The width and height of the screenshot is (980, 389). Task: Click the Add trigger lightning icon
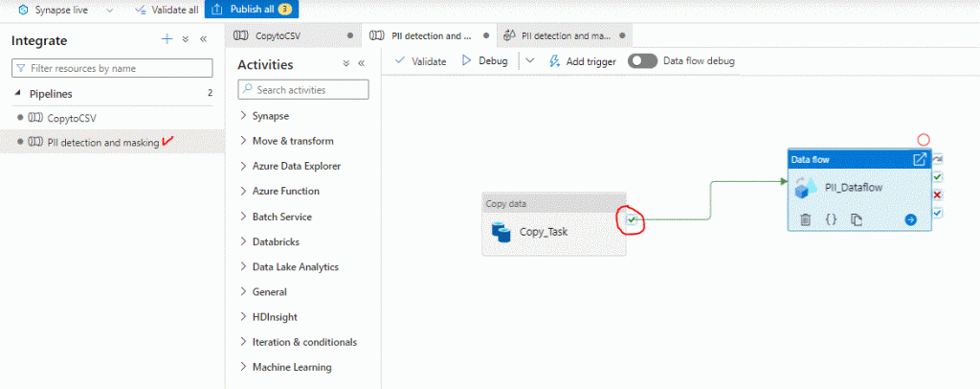[554, 61]
